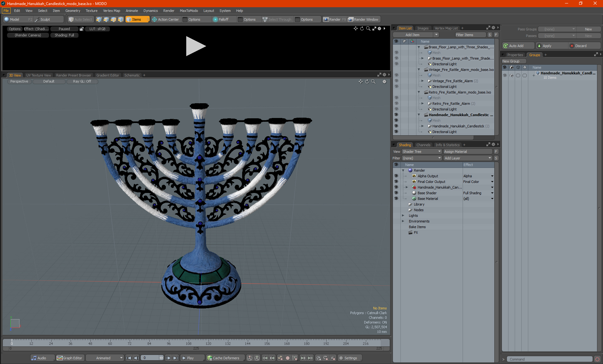603x364 pixels.
Task: Collapse Brass_Floor_Lamp_with_Three_Shades scene
Action: 419,47
